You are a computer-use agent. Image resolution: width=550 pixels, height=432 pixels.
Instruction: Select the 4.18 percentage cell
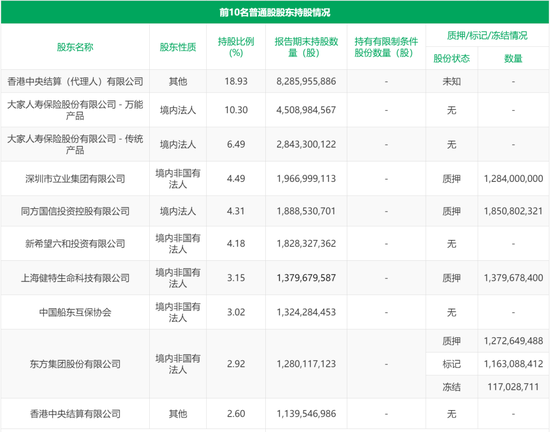pyautogui.click(x=236, y=244)
